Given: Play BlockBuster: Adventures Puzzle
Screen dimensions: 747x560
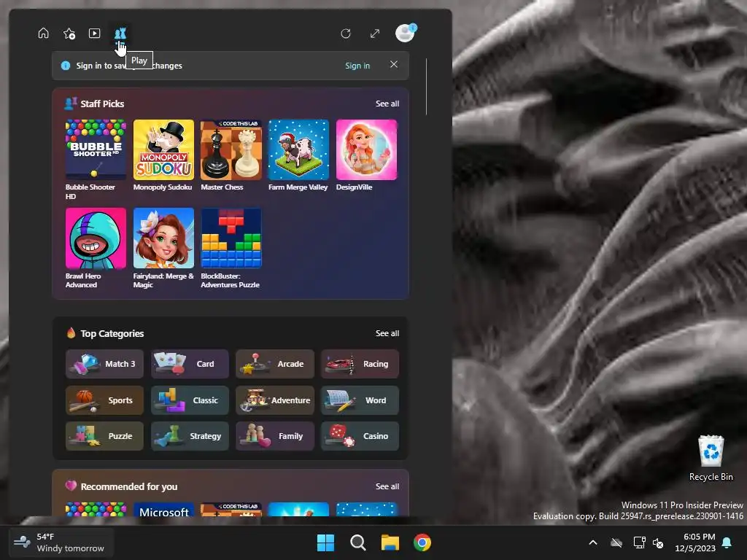Looking at the screenshot, I should click(231, 248).
